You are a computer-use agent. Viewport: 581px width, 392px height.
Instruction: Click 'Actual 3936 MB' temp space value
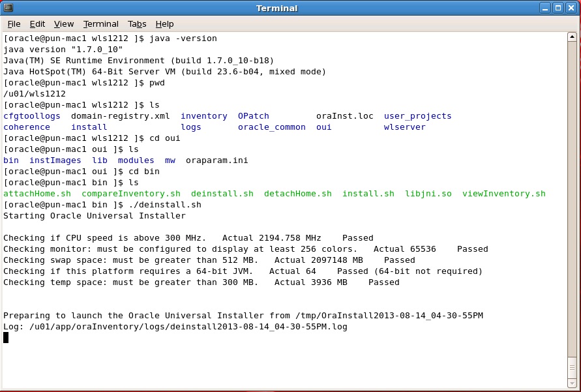point(311,282)
